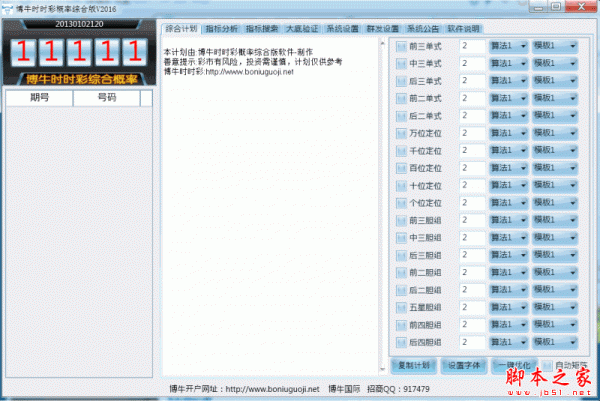Viewport: 600px width, 401px height.
Task: Open the 软件说明 tab
Action: point(463,29)
